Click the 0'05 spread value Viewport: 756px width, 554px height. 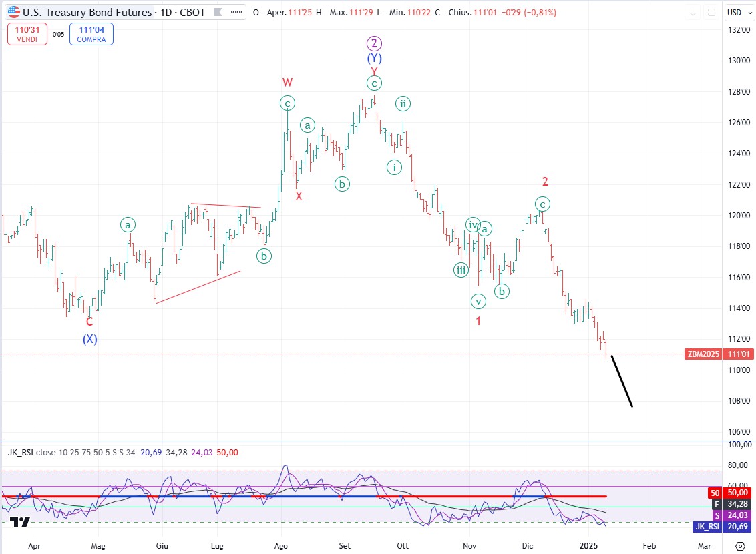[58, 34]
